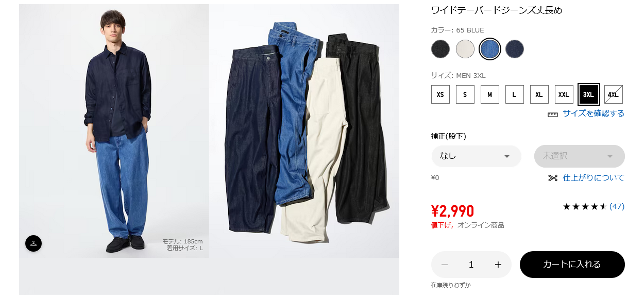Select size XS
The height and width of the screenshot is (295, 644).
(440, 94)
